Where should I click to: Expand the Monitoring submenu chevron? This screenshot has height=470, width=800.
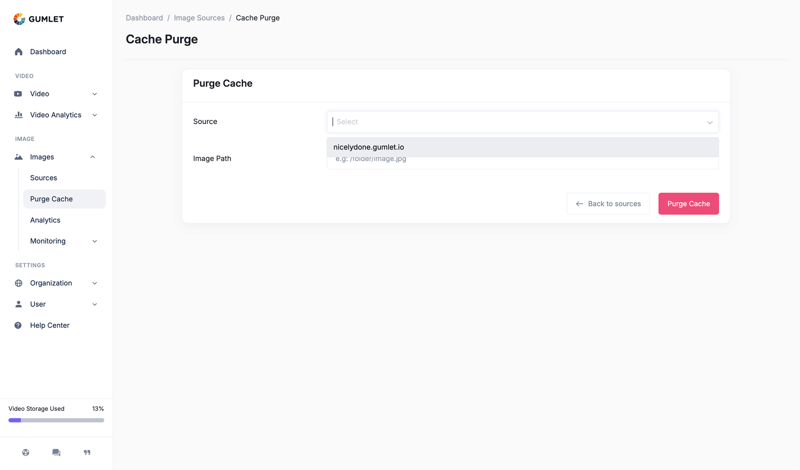[94, 241]
